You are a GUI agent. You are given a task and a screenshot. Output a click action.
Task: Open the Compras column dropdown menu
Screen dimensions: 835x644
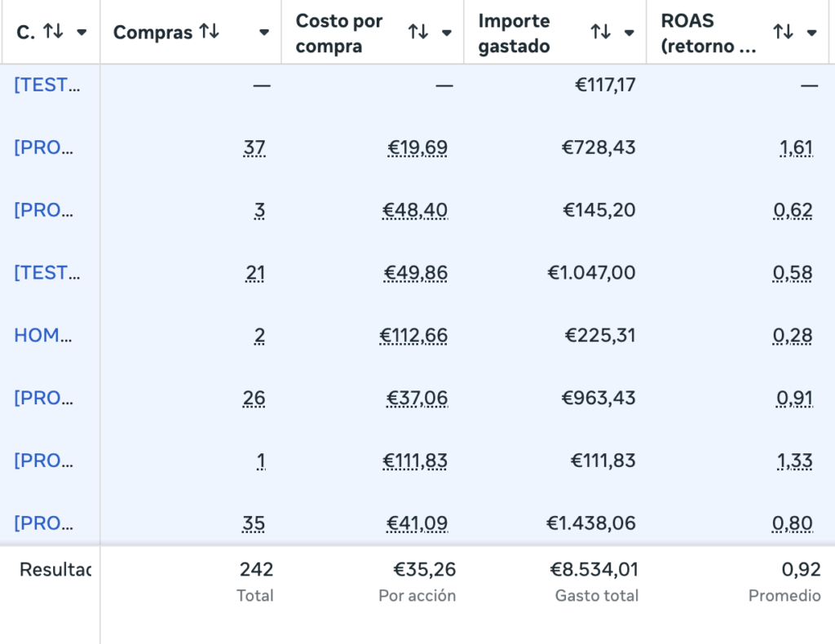pos(264,33)
